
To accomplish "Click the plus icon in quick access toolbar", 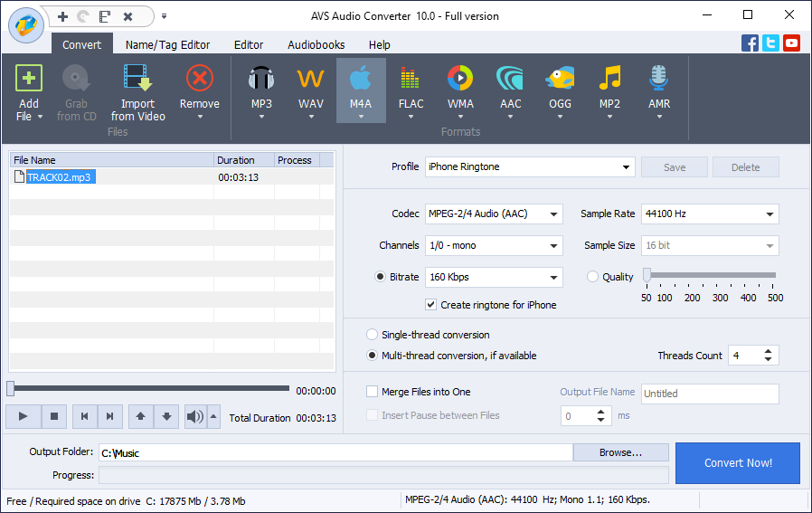I will (x=62, y=16).
